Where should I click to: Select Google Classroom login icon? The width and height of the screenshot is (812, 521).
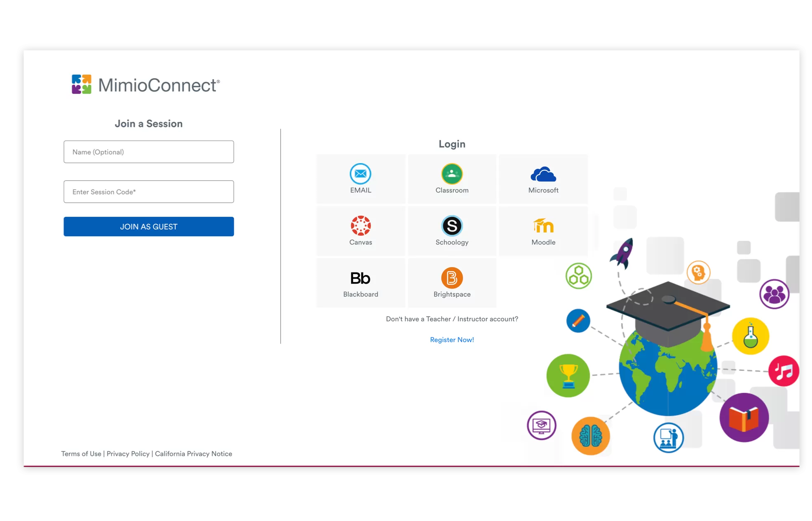coord(452,174)
